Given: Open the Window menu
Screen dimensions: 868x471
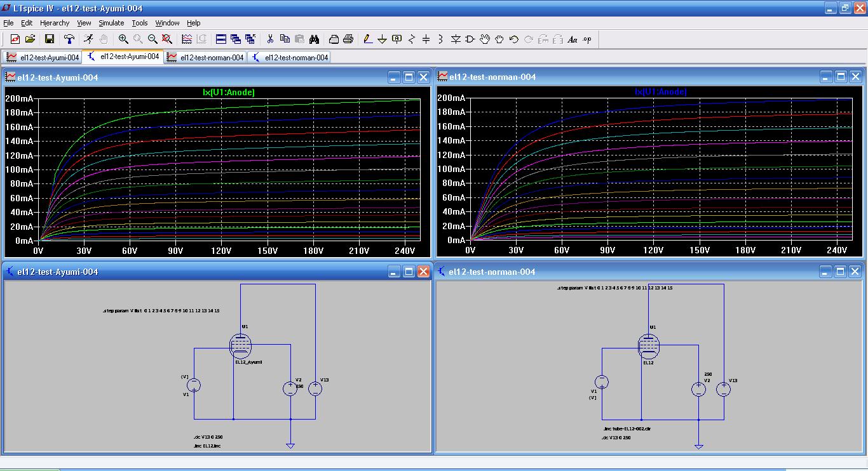Looking at the screenshot, I should (168, 23).
